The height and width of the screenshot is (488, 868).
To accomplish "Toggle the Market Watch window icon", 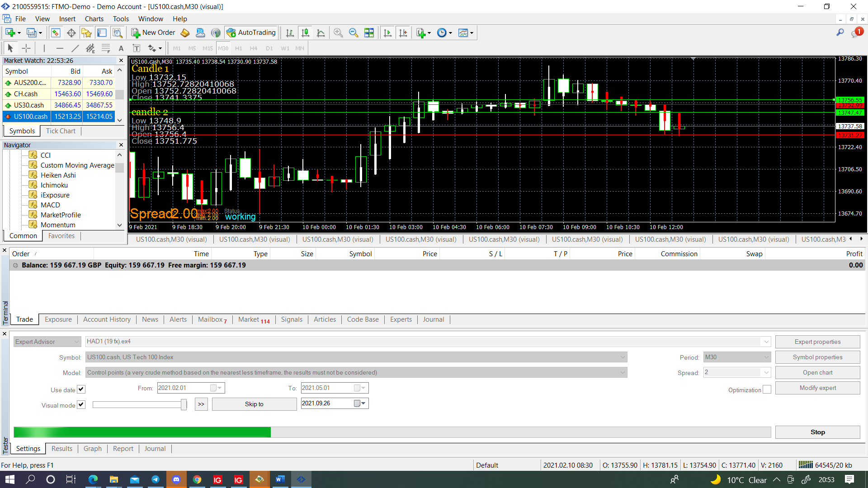I will tap(56, 33).
